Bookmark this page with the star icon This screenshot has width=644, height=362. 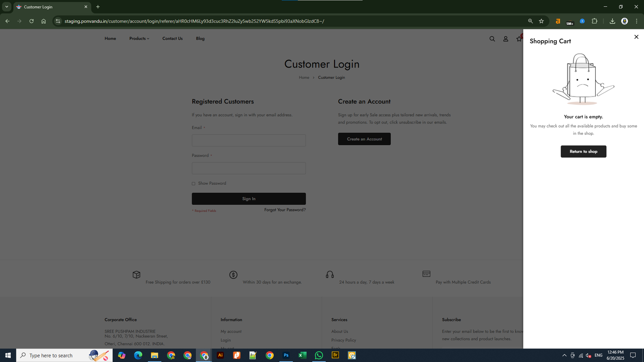(541, 21)
